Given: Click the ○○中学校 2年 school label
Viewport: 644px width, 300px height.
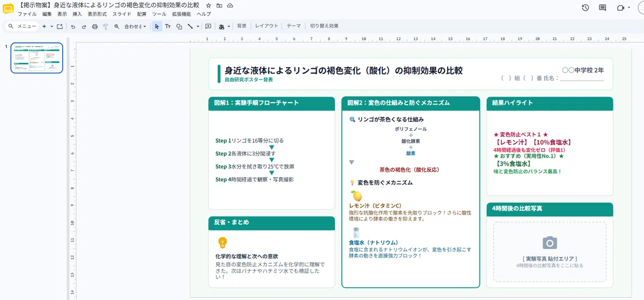Looking at the screenshot, I should pos(583,70).
